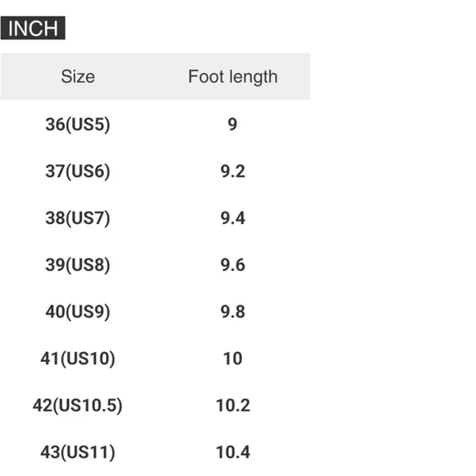The image size is (476, 476).
Task: Click the foot length value 10.4
Action: click(x=233, y=452)
